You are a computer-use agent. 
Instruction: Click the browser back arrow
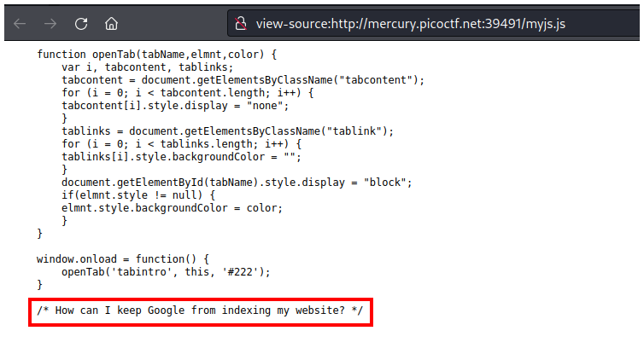tap(17, 22)
